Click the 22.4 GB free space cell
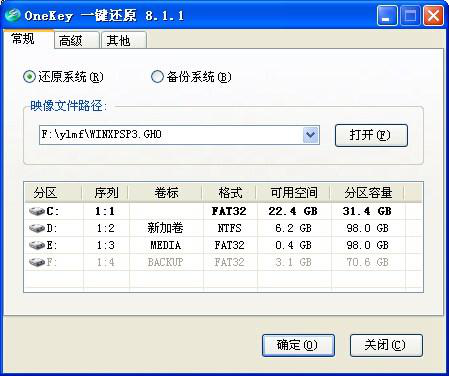Image resolution: width=449 pixels, height=376 pixels. point(293,211)
